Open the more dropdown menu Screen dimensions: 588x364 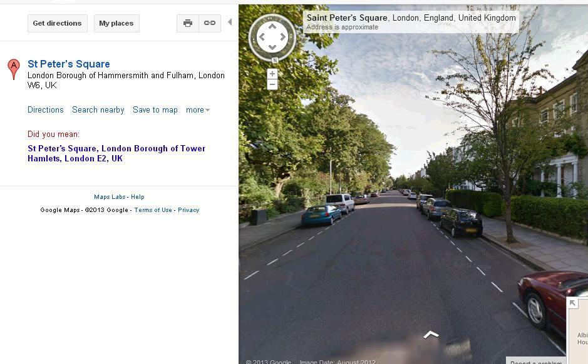click(x=198, y=109)
